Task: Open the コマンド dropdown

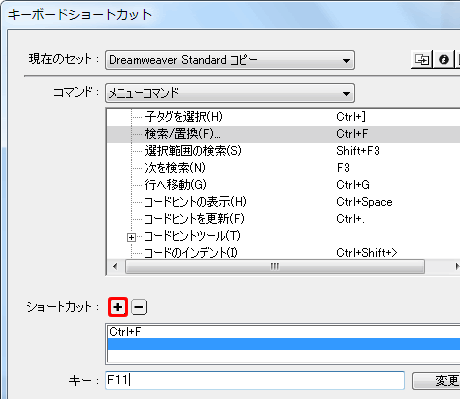Action: pyautogui.click(x=230, y=93)
